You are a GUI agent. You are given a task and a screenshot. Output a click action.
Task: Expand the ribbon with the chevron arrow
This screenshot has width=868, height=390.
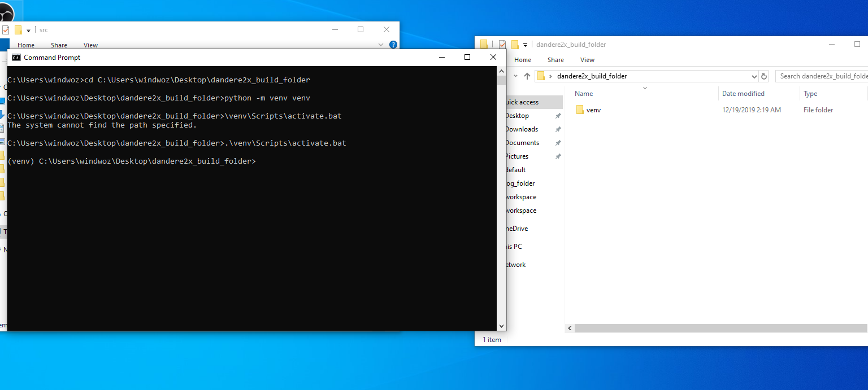coord(380,45)
